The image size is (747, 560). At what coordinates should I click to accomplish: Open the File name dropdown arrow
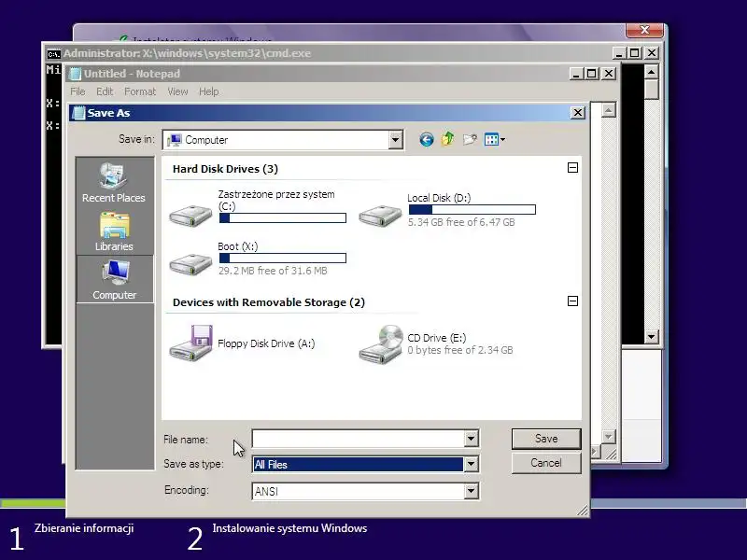pyautogui.click(x=471, y=439)
